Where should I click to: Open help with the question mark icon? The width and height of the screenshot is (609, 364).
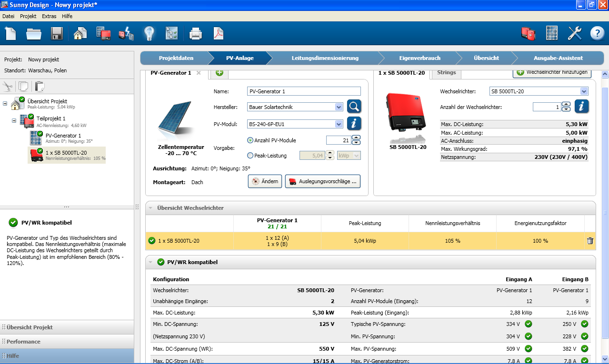point(597,33)
